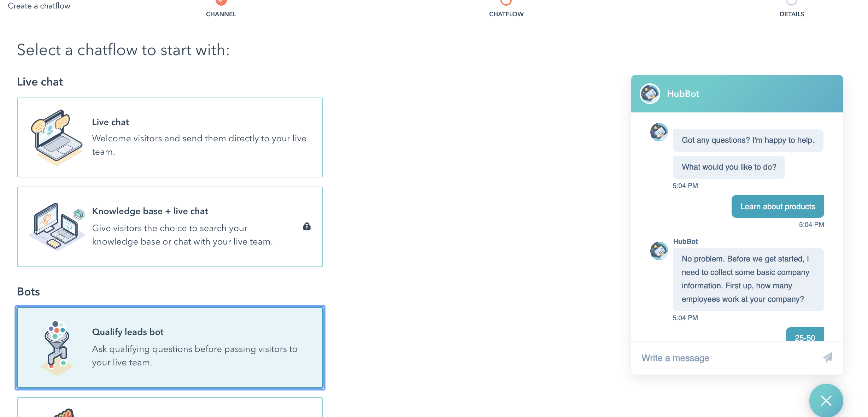868x417 pixels.
Task: Click the 'HubBot' sender label above 'No problem'
Action: [685, 241]
